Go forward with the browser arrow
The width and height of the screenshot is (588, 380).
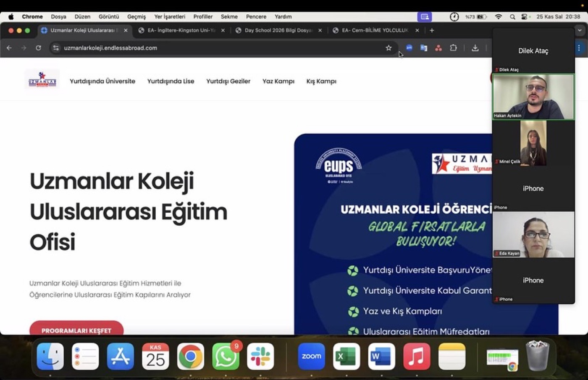pos(24,48)
